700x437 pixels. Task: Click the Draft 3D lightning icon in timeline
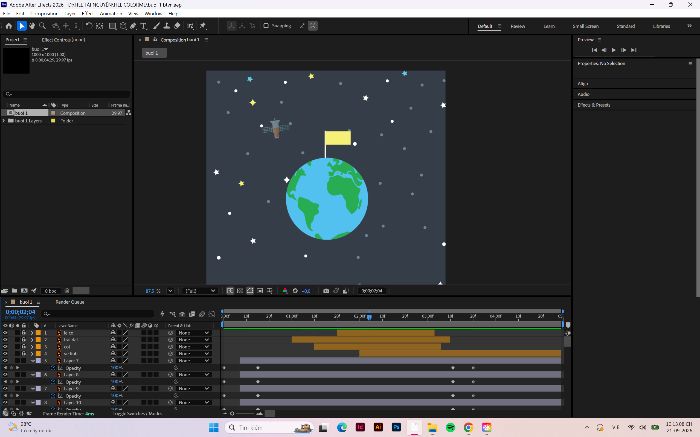click(162, 314)
